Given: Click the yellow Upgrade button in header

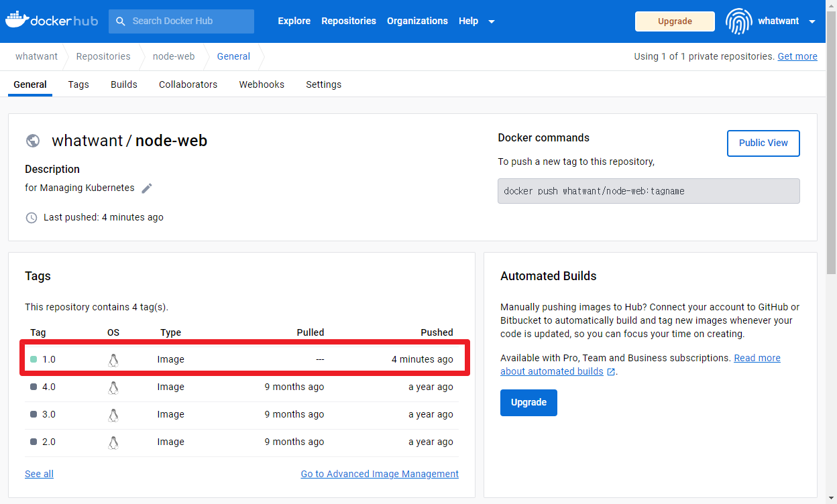Looking at the screenshot, I should pos(675,21).
